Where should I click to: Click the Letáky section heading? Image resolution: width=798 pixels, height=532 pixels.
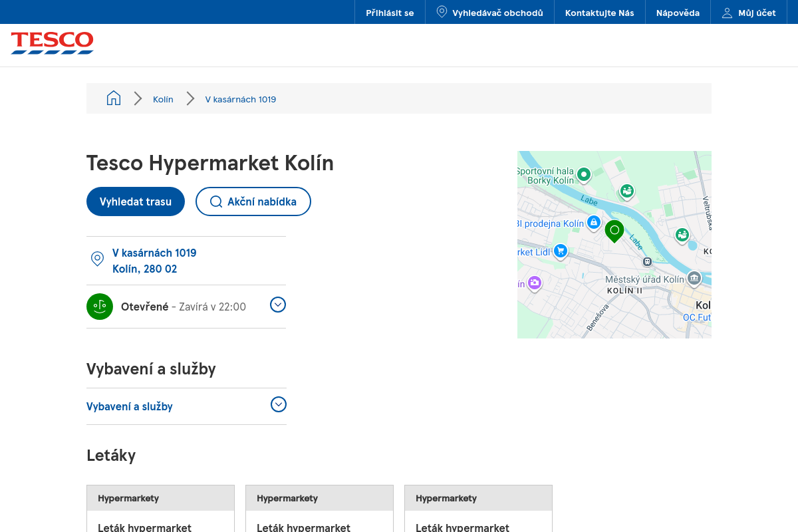click(111, 456)
